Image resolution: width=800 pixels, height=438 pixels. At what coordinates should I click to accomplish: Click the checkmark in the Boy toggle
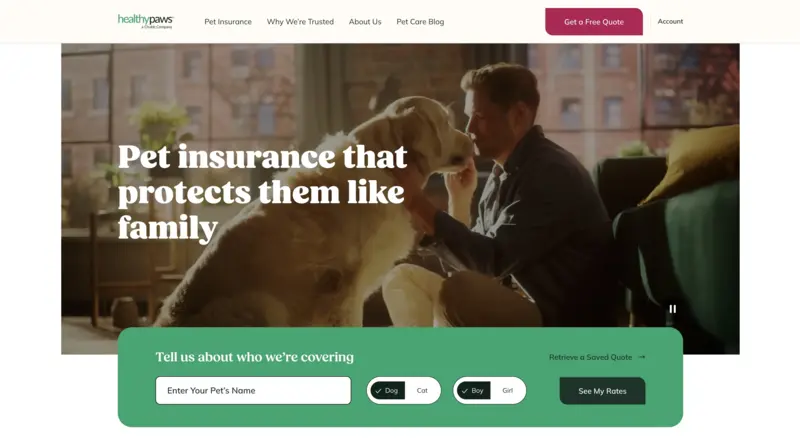pos(464,391)
